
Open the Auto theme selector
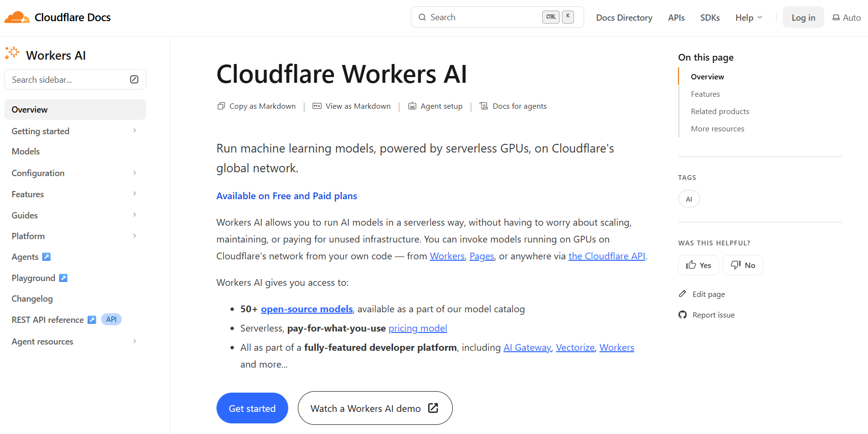point(847,17)
